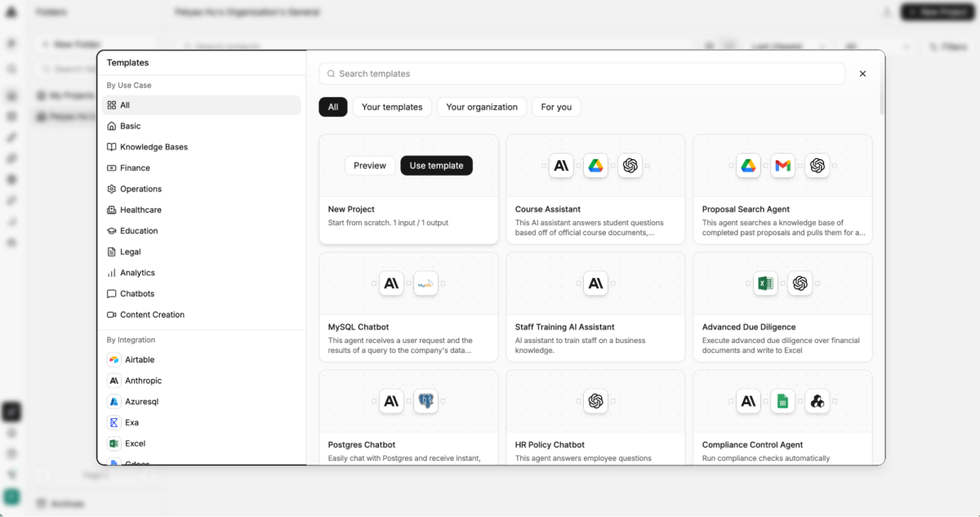Close the Templates dialog

(x=862, y=74)
